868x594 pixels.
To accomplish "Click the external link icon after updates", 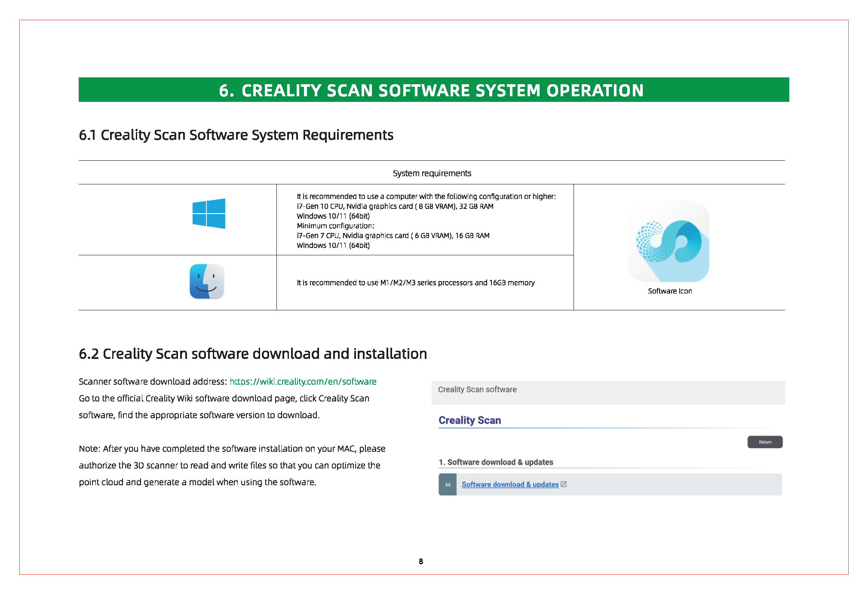I will [564, 484].
